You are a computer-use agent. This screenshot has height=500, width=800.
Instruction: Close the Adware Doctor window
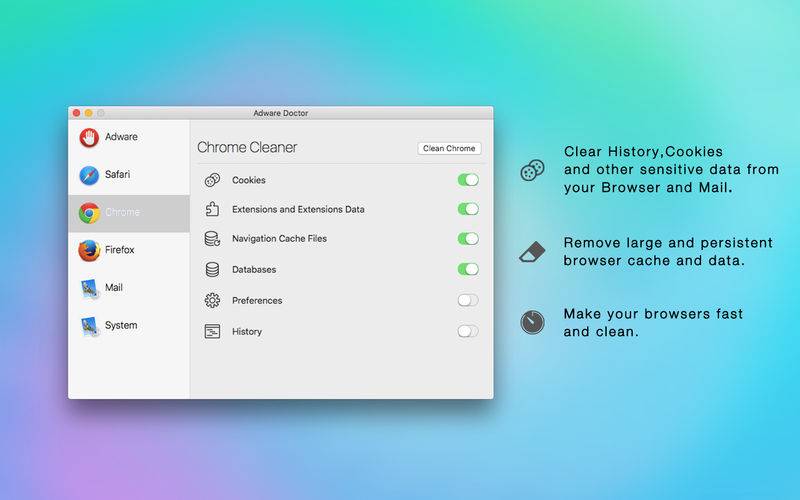(x=77, y=113)
